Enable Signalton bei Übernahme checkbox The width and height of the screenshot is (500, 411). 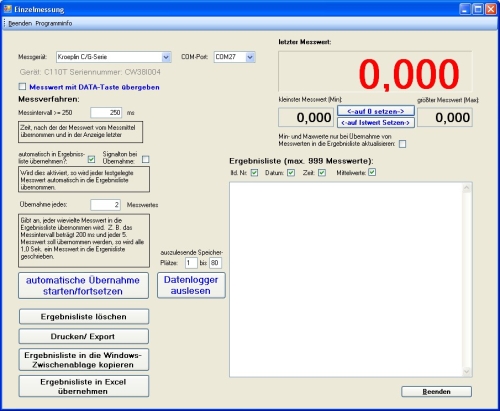coord(146,160)
